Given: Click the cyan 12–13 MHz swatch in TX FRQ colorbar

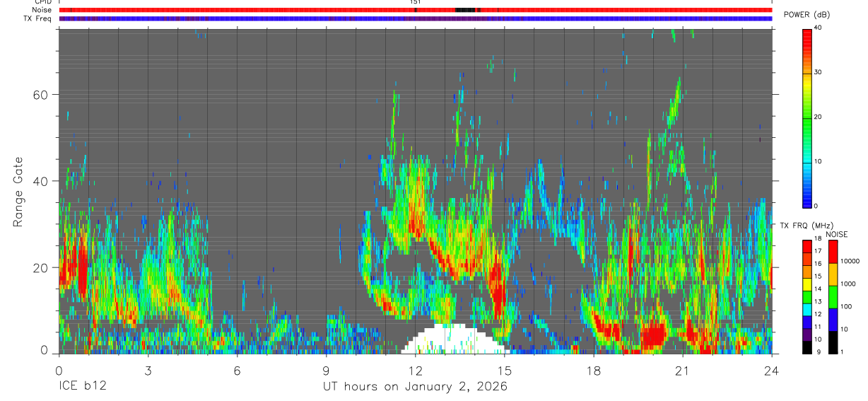Looking at the screenshot, I should pyautogui.click(x=807, y=309).
